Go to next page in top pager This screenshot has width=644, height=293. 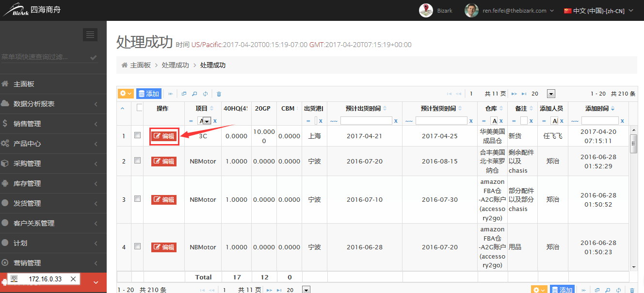[x=514, y=94]
